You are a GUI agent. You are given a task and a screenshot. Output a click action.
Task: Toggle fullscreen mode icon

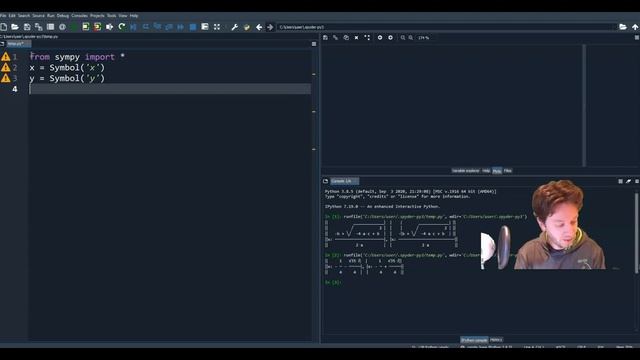(217, 27)
